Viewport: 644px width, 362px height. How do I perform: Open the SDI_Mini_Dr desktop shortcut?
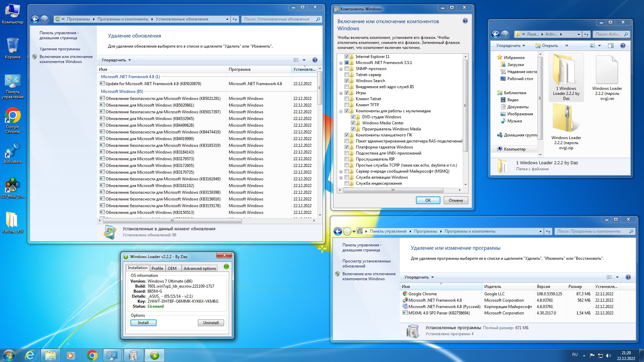(12, 188)
